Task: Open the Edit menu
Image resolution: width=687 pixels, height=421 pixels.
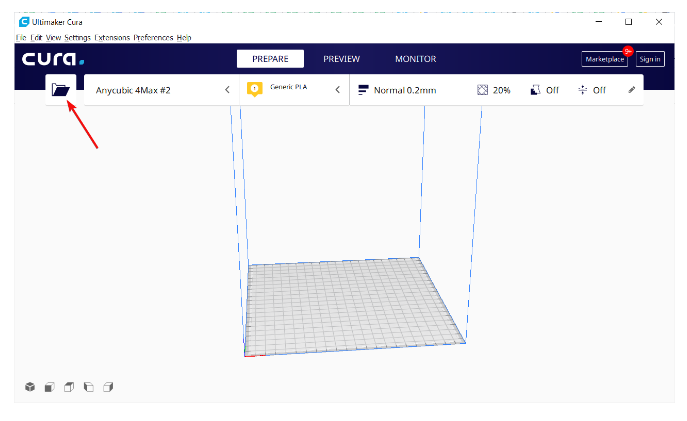Action: (x=36, y=38)
